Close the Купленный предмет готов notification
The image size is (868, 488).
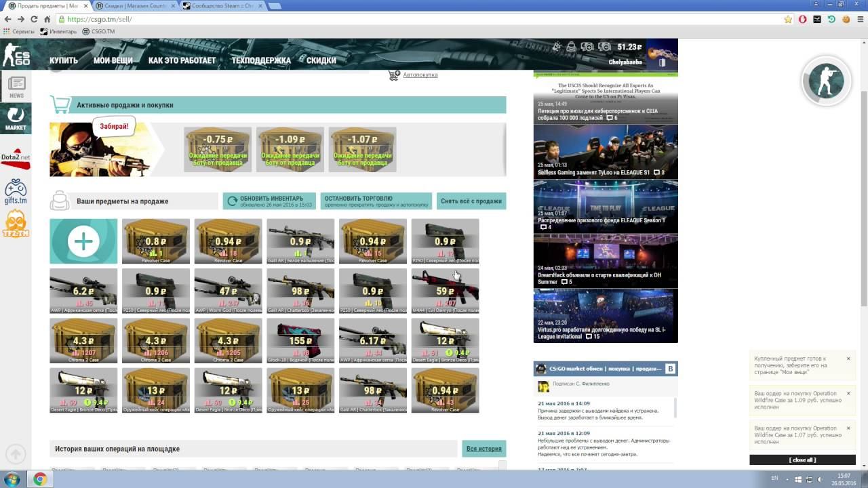coord(848,359)
